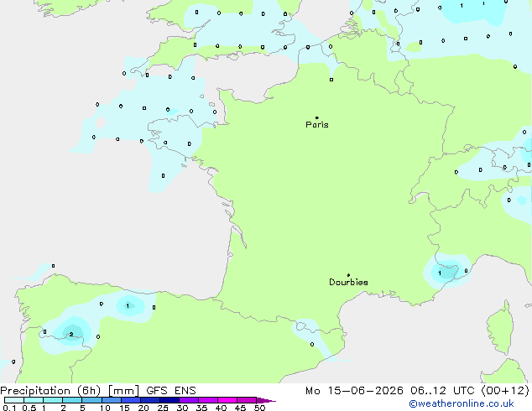The image size is (532, 411).
Task: Select the 25–30 mm dark blue swatch
Action: [x=170, y=400]
